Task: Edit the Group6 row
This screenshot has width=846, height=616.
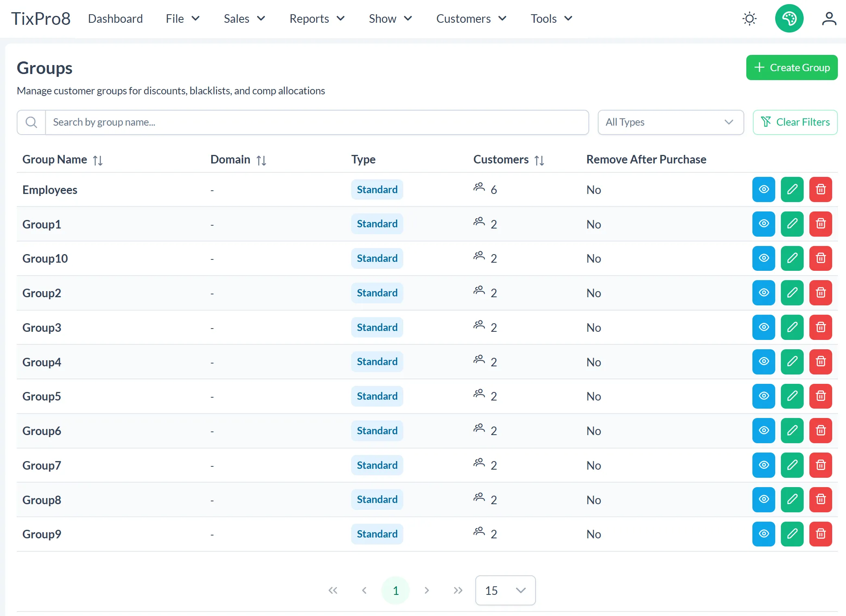Action: pos(792,431)
